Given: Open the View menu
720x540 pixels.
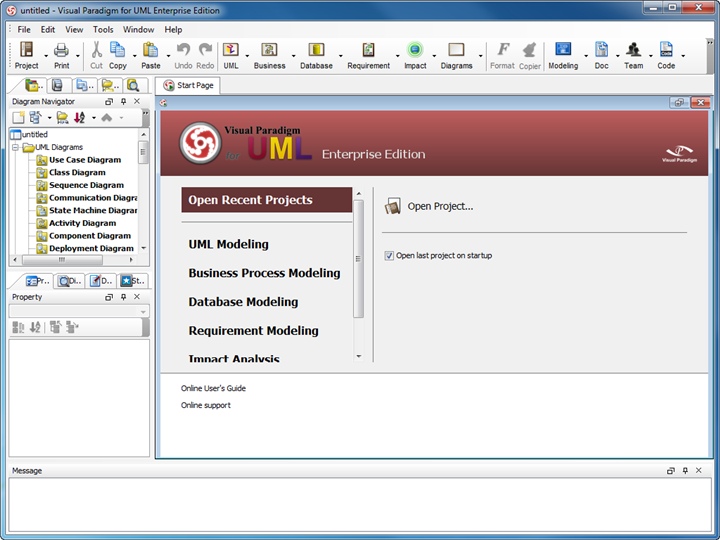Looking at the screenshot, I should click(74, 29).
